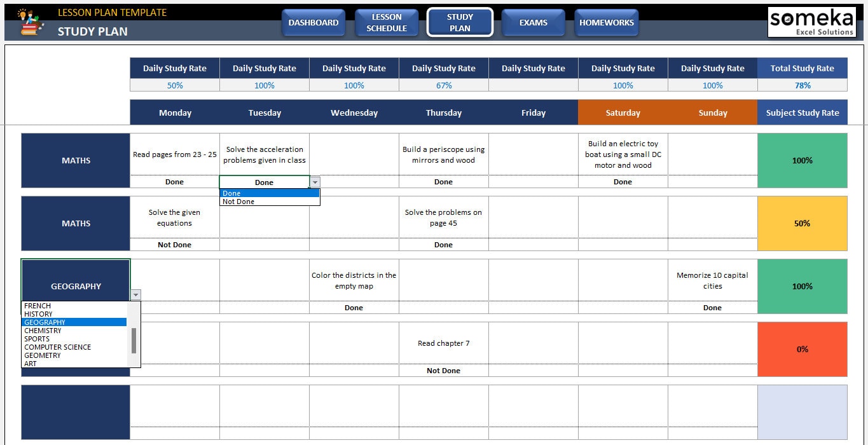The image size is (868, 445).
Task: Open the subject dropdown arrow beside GEOGRAPHY
Action: (x=135, y=294)
